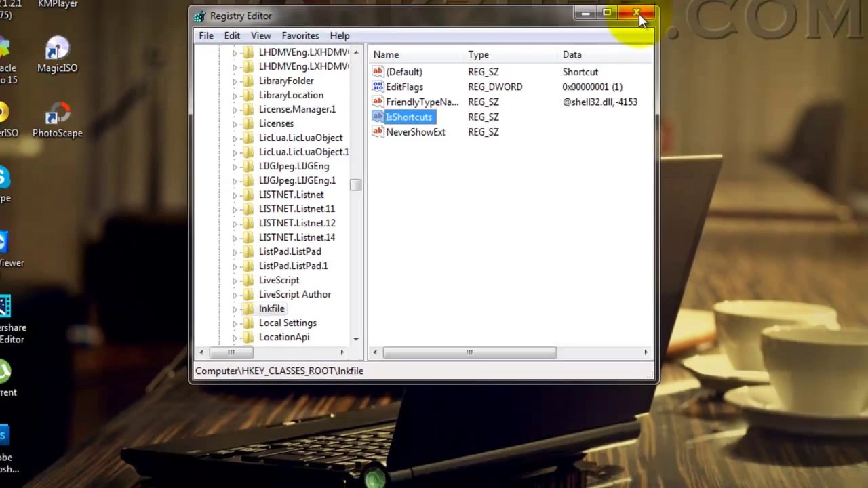Open PhotoScape desktop shortcut
Viewport: 868px width, 488px height.
pos(57,121)
